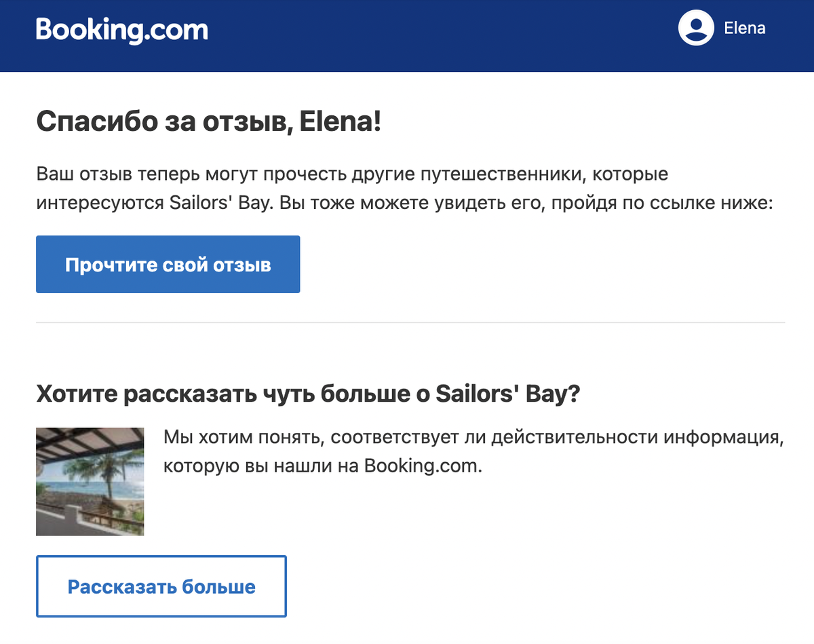Click the Booking.com logo in header
This screenshot has height=644, width=814.
122,29
